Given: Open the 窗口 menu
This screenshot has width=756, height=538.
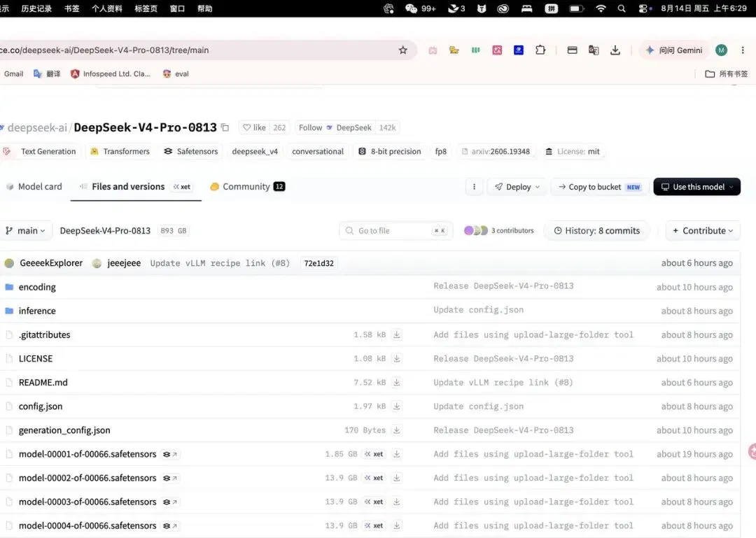Looking at the screenshot, I should (177, 8).
